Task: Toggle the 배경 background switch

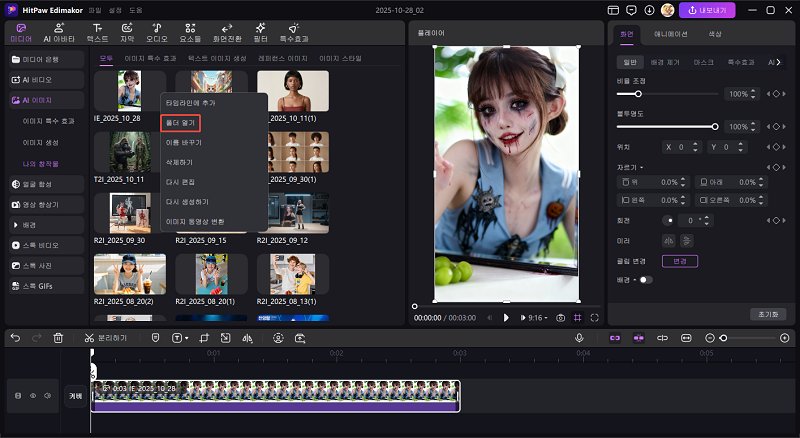Action: pyautogui.click(x=646, y=279)
